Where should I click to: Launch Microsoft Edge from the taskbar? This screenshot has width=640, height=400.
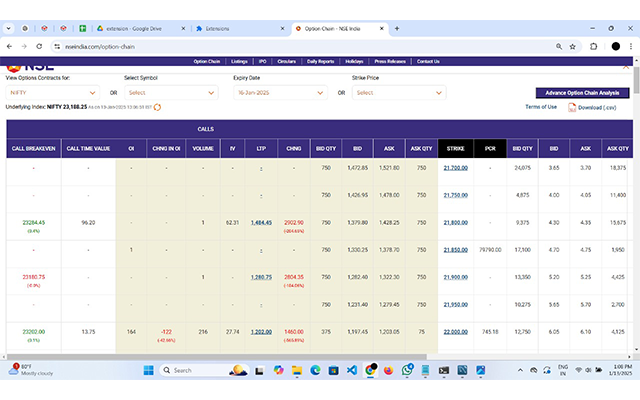(315, 370)
